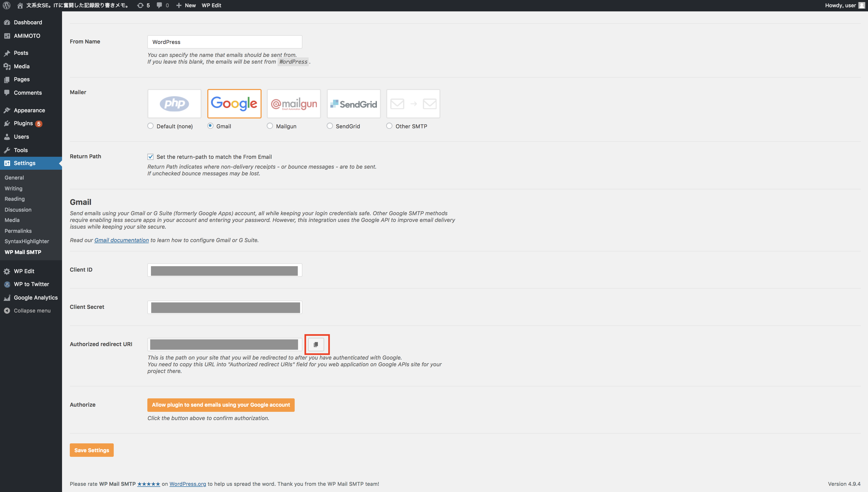Choose the Mailgun radio button
868x492 pixels.
tap(270, 126)
